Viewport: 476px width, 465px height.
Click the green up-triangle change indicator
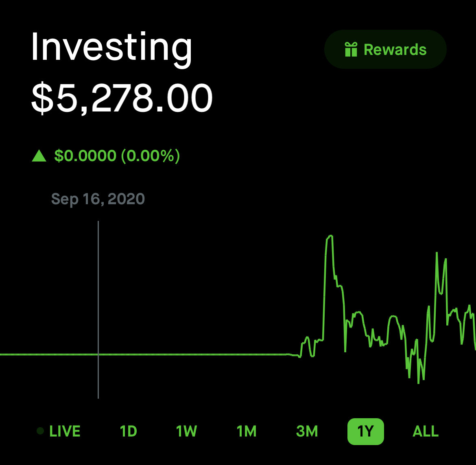39,156
